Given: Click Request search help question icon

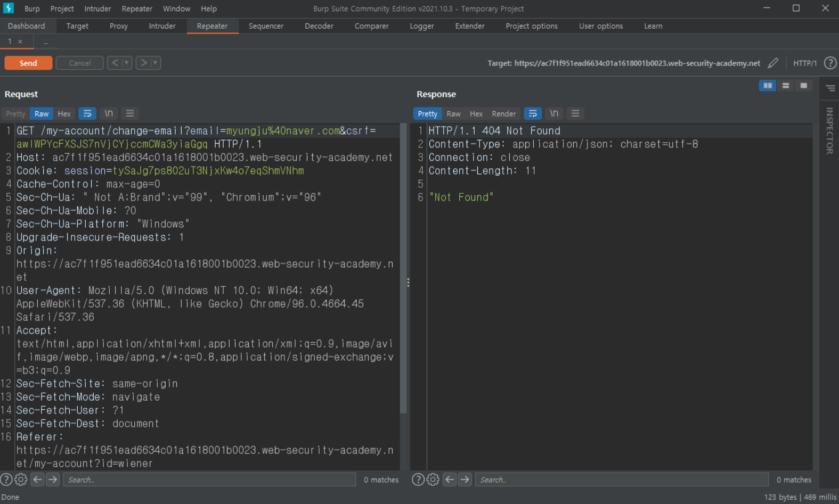Looking at the screenshot, I should tap(6, 480).
